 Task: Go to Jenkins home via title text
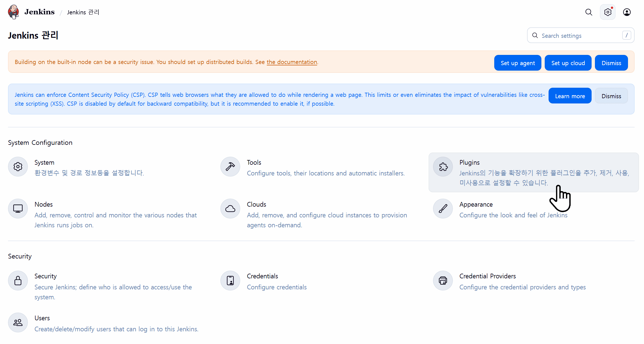(x=39, y=12)
